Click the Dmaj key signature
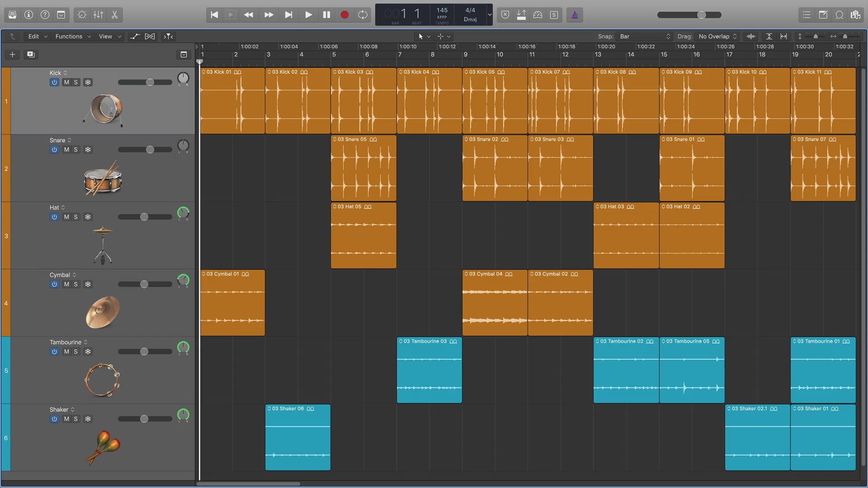The height and width of the screenshot is (488, 868). click(470, 19)
